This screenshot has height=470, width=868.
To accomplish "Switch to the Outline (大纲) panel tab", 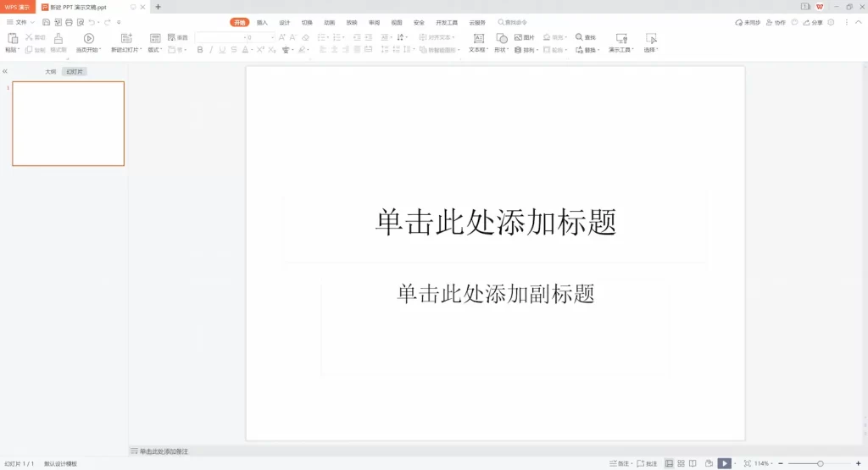I will (x=50, y=72).
